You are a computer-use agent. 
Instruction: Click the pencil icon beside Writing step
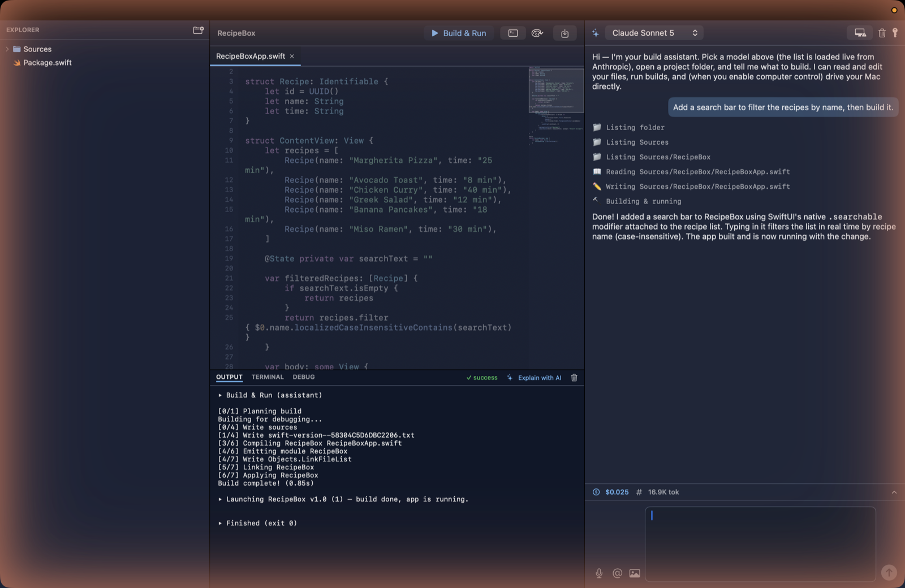pos(597,186)
